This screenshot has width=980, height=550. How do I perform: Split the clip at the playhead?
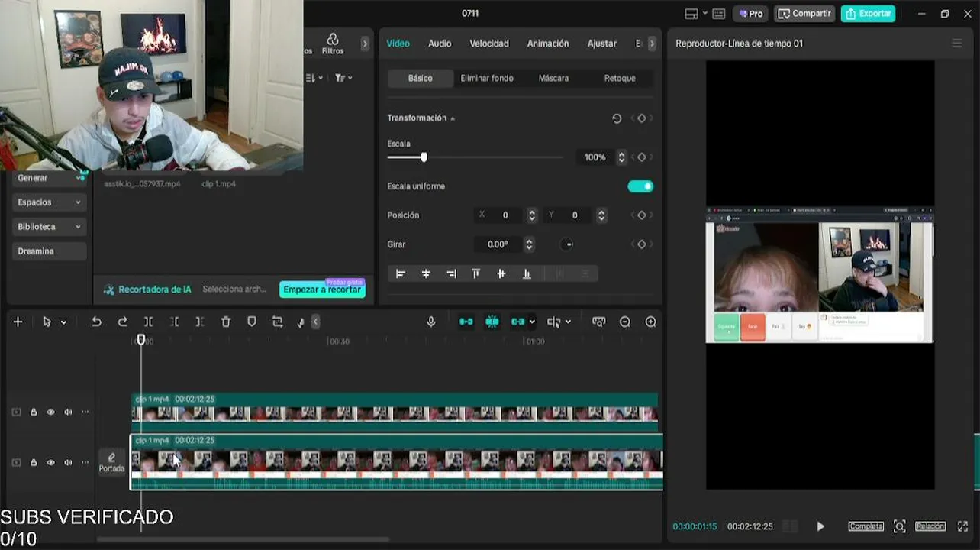point(148,322)
